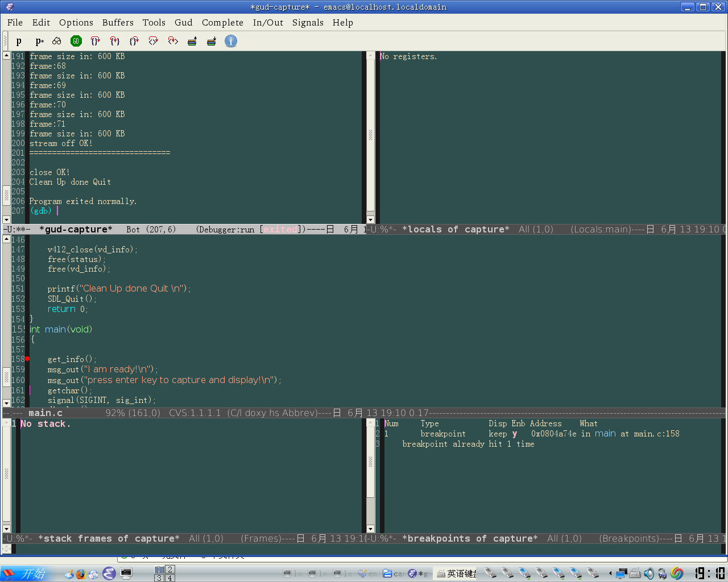This screenshot has width=728, height=582.
Task: Click the *stack frames of capture* mode line name
Action: pyautogui.click(x=109, y=538)
